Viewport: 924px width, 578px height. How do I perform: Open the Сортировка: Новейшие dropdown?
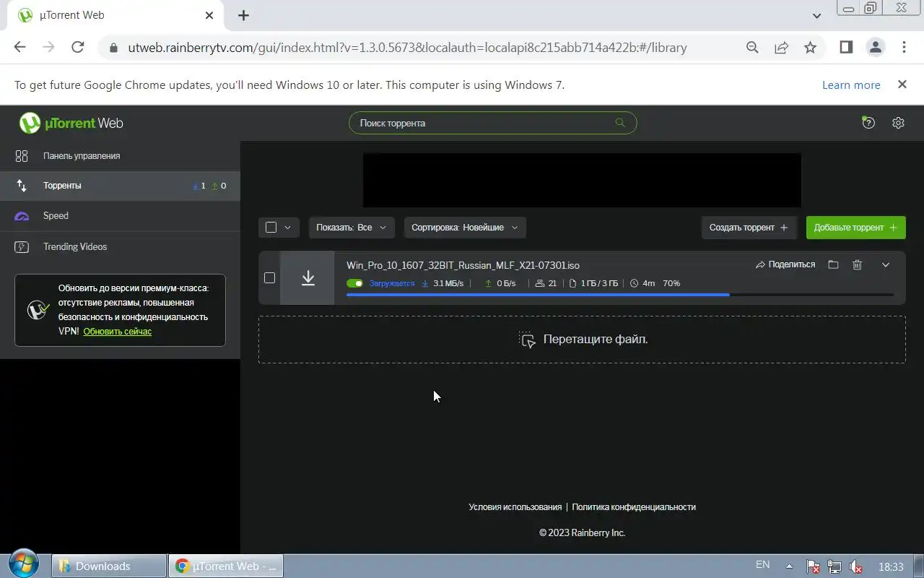point(465,228)
